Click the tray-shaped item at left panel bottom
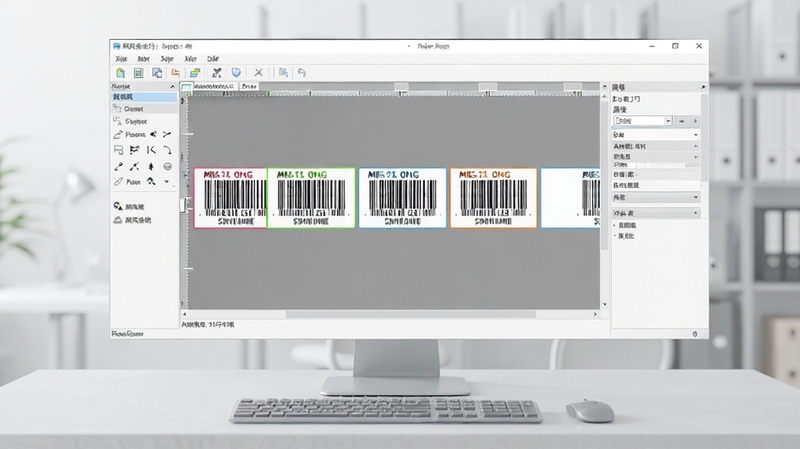 coord(132,220)
